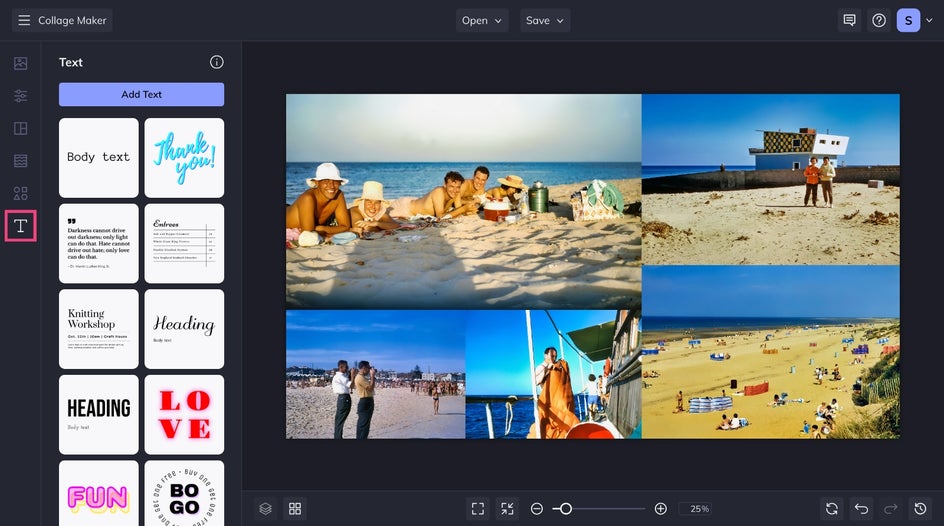Choose the Knitting Workshop text preset
This screenshot has height=526, width=944.
tap(99, 329)
